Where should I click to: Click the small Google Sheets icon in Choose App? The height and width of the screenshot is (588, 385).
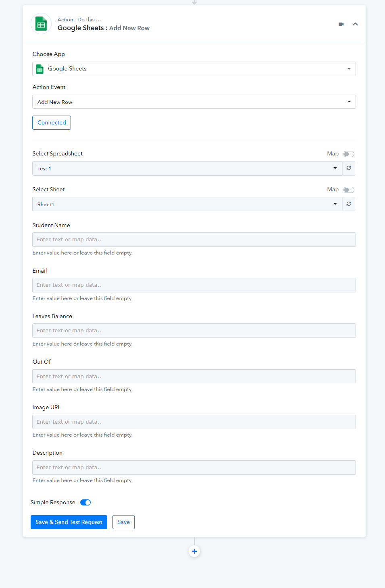coord(40,69)
